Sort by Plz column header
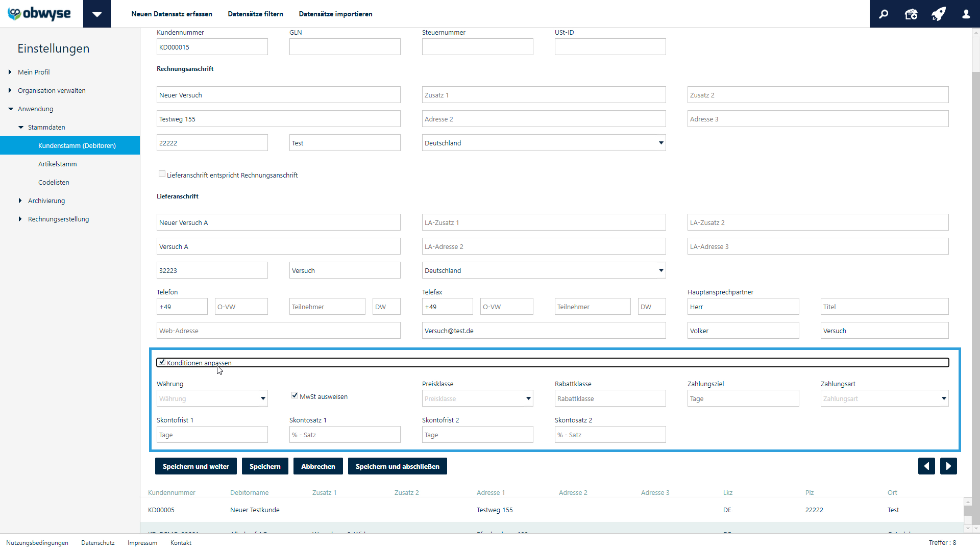980x551 pixels. click(810, 492)
